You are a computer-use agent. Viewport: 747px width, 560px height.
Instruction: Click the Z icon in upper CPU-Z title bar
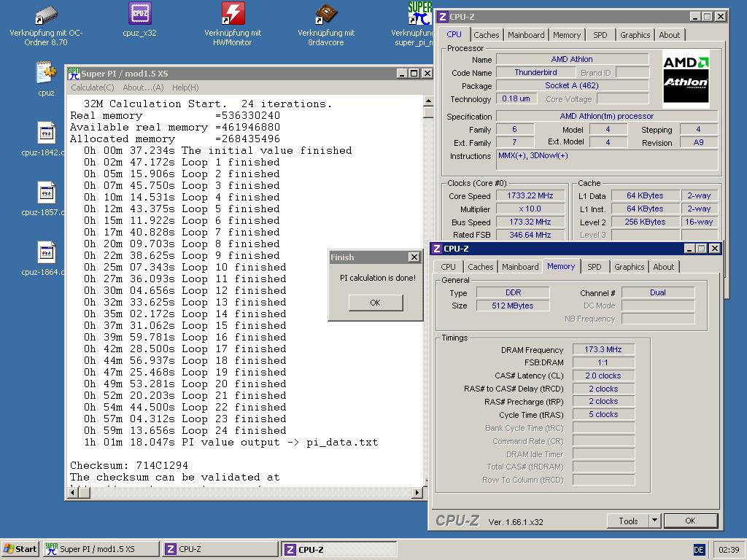(443, 17)
